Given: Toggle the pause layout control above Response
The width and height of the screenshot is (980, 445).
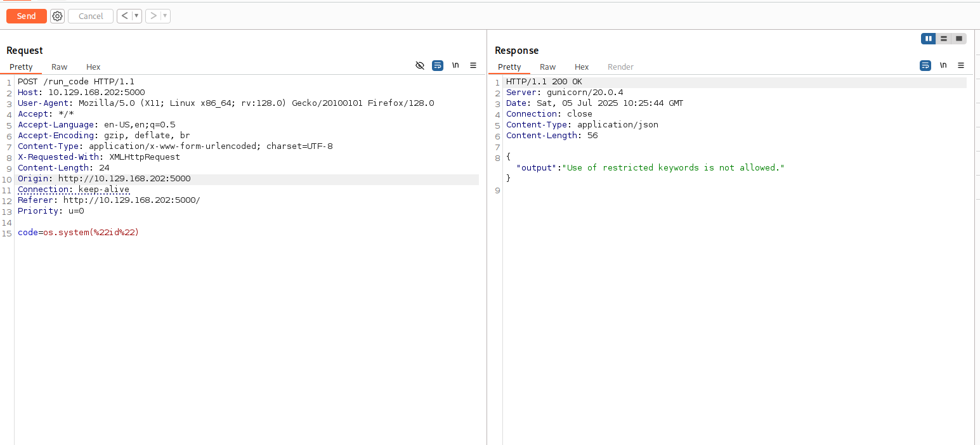Looking at the screenshot, I should click(x=928, y=38).
